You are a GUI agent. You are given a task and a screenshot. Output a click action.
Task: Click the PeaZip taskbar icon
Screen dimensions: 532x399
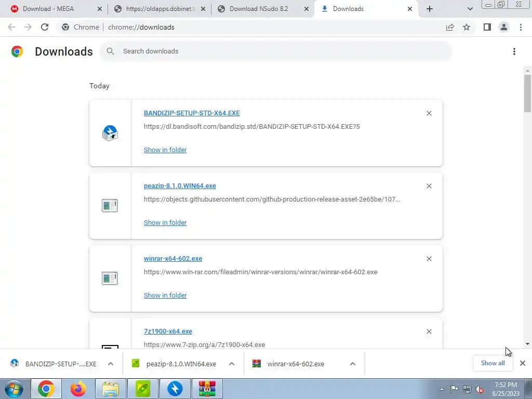[143, 389]
